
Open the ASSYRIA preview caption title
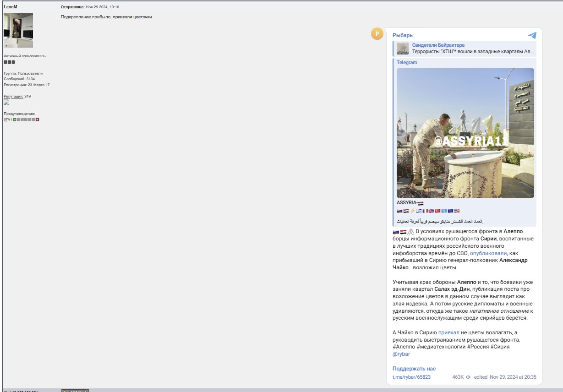[x=410, y=202]
